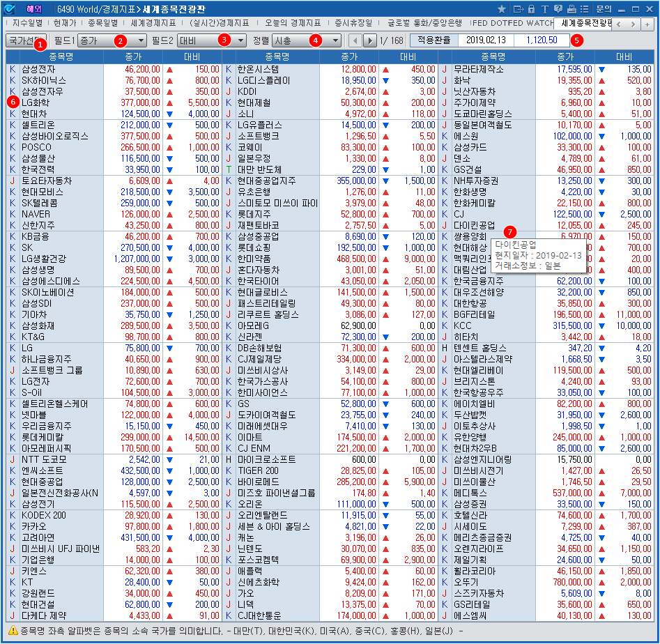Open the 필드2 대비 dropdown
The image size is (660, 644).
coord(211,40)
